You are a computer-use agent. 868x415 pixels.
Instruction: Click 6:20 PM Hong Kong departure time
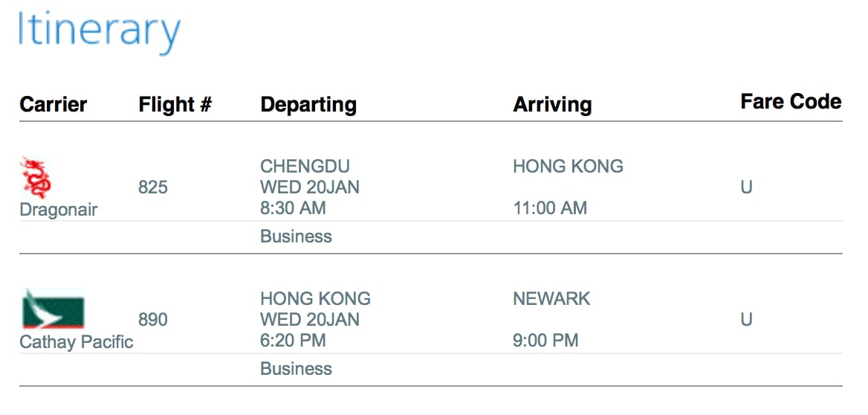pos(293,340)
